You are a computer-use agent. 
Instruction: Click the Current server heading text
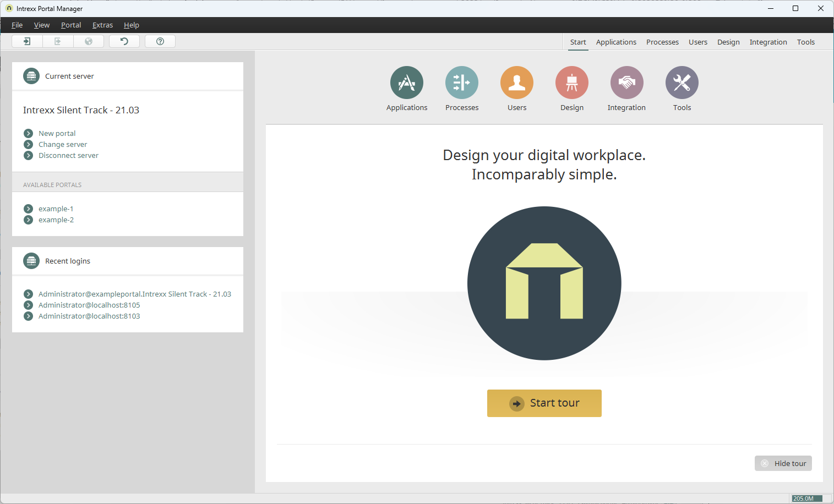(69, 76)
